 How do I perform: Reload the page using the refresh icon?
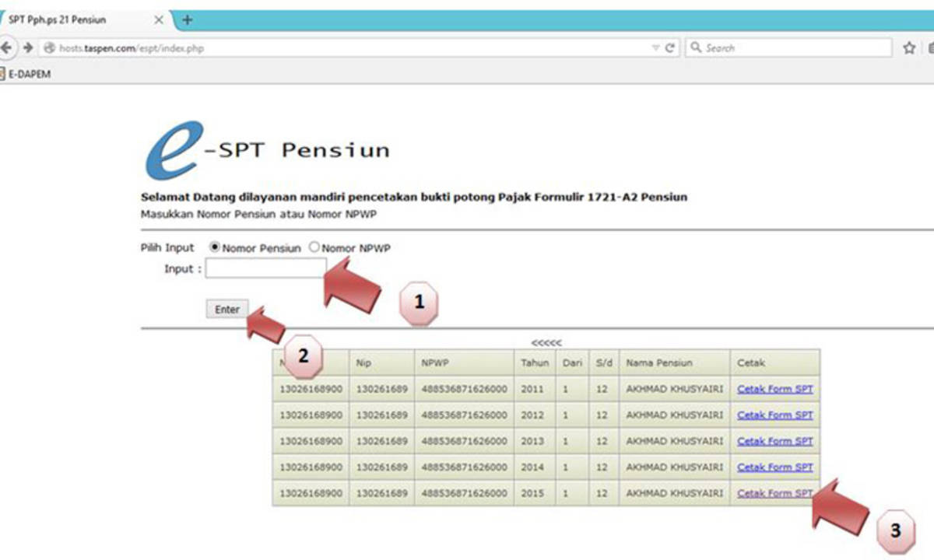click(669, 47)
